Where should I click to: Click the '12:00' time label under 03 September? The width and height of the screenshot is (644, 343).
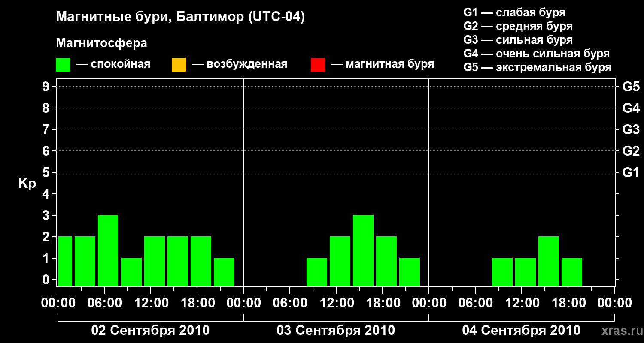tap(336, 303)
